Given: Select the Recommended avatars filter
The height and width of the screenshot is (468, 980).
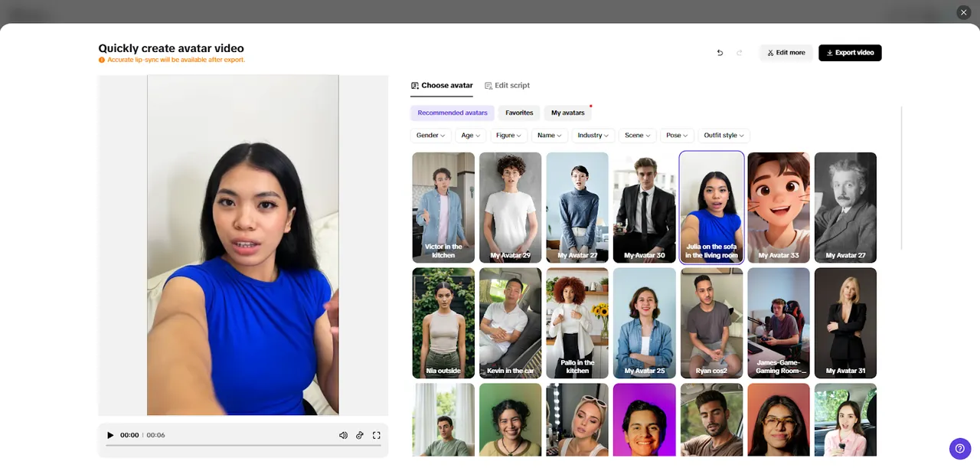Looking at the screenshot, I should (x=452, y=113).
